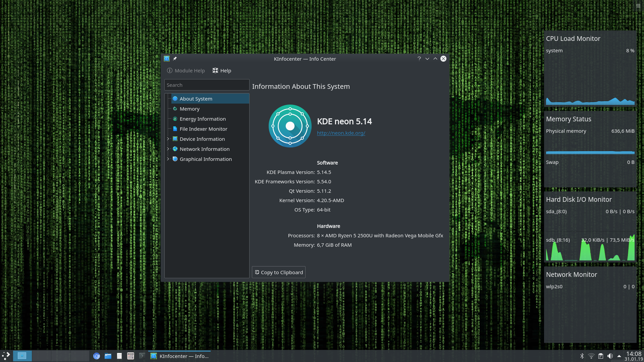
Task: Open the Help menu
Action: click(222, 70)
